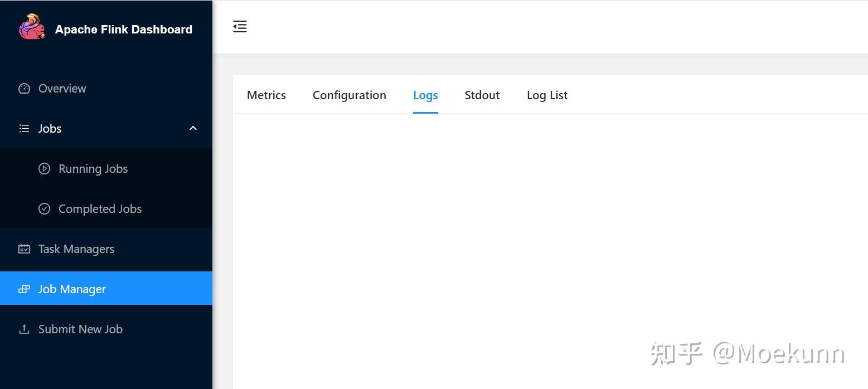Collapse the sidebar with the fold icon
Screen dimensions: 868x389
tap(240, 26)
